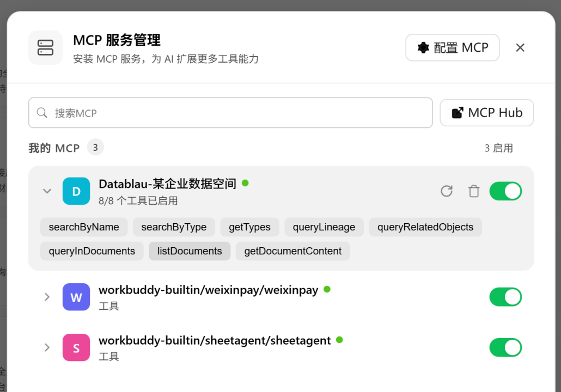Open the MCP Hub link button
The image size is (561, 392).
[486, 113]
